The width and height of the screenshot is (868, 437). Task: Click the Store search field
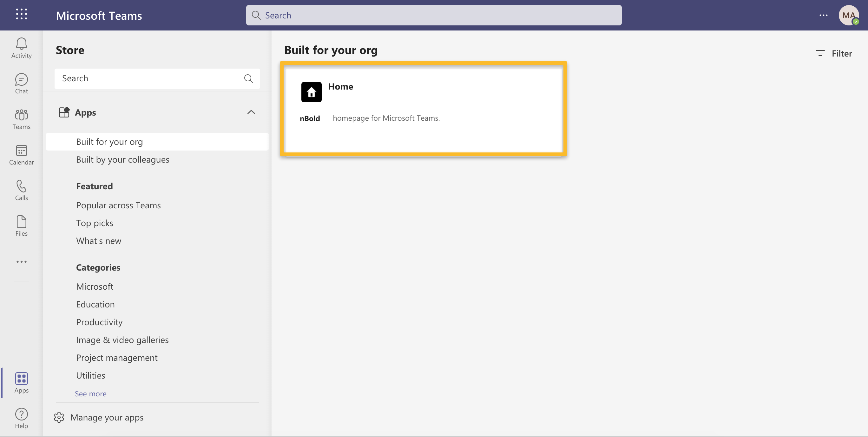coord(150,78)
